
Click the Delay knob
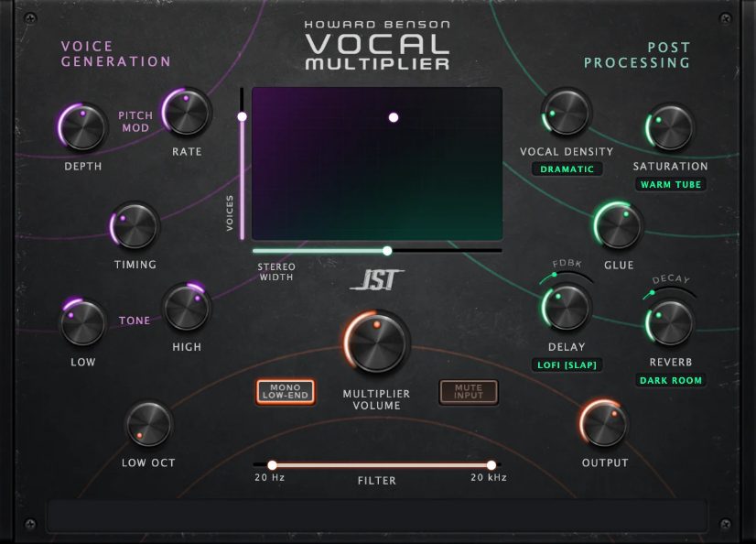(x=567, y=308)
